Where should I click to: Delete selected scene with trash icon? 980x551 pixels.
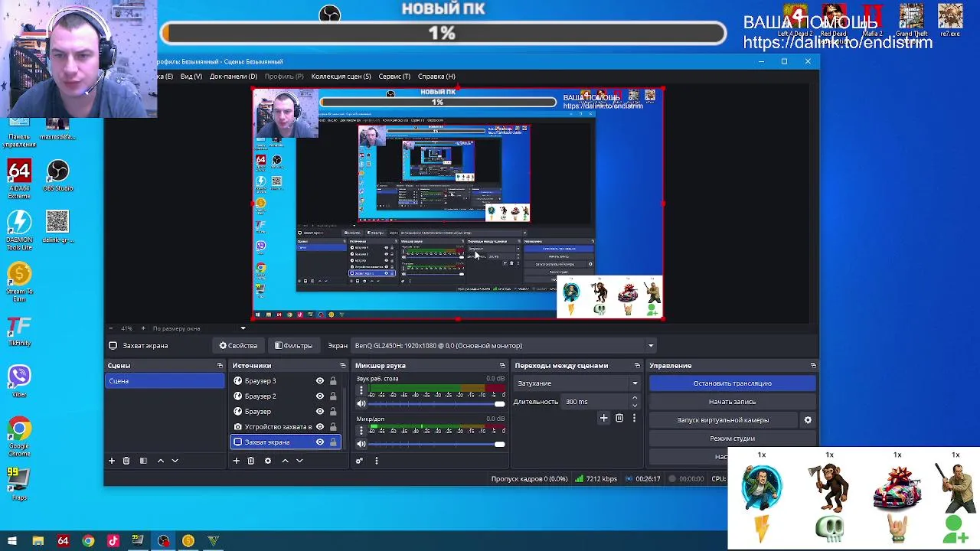click(126, 461)
